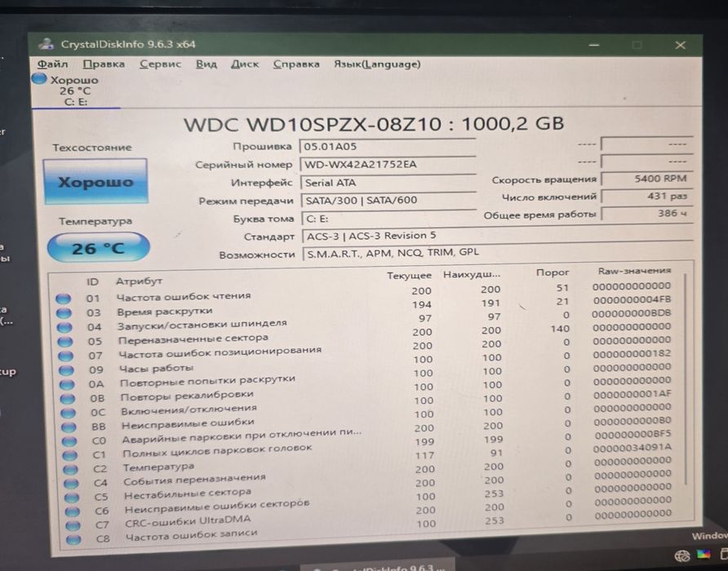The width and height of the screenshot is (728, 571).
Task: Open the Справка menu
Action: point(296,64)
